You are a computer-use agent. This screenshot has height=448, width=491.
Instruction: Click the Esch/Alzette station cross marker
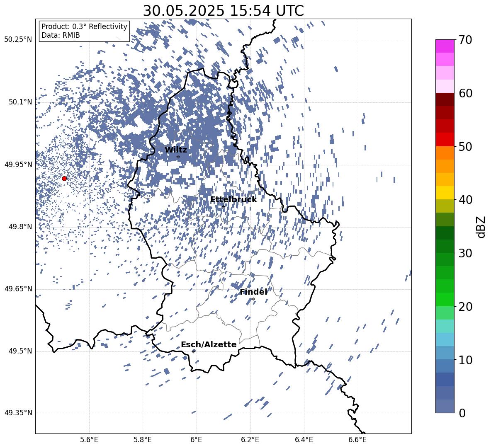coord(194,351)
